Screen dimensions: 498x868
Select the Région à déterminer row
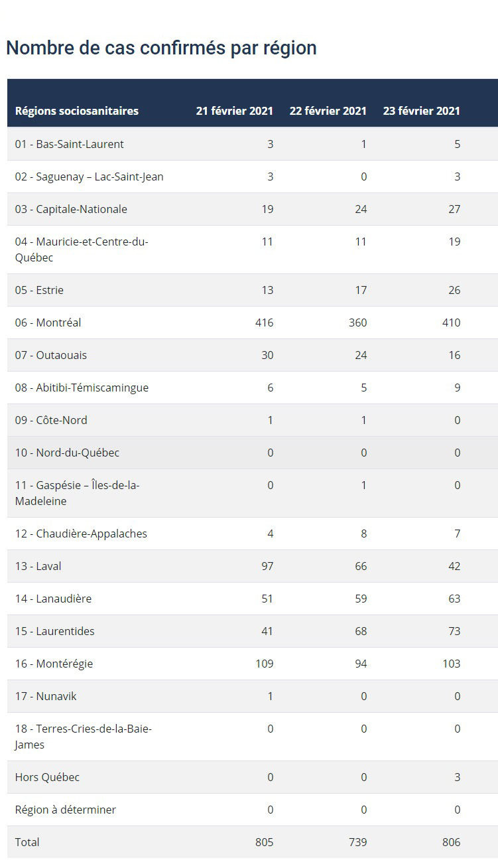pyautogui.click(x=253, y=810)
